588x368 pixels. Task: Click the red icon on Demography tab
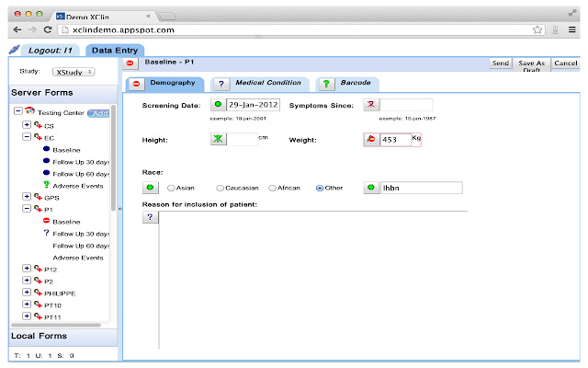[x=137, y=84]
